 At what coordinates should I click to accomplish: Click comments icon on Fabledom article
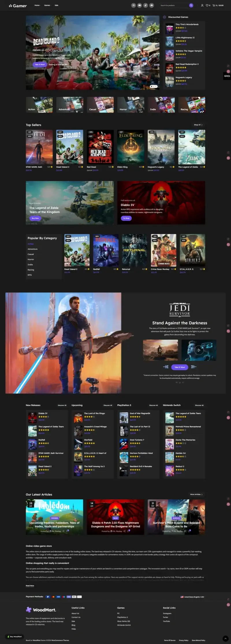coord(68,531)
